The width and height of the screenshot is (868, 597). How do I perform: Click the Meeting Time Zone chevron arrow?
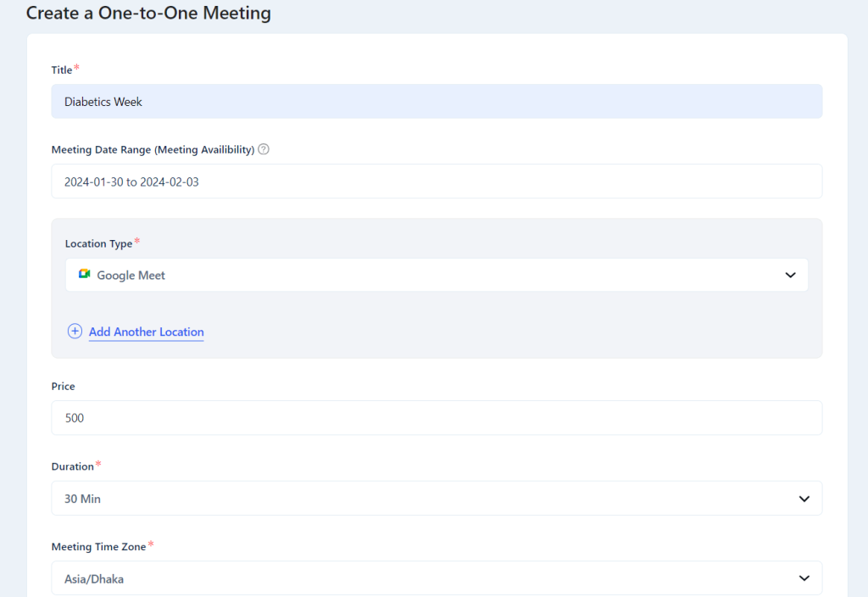pos(804,577)
